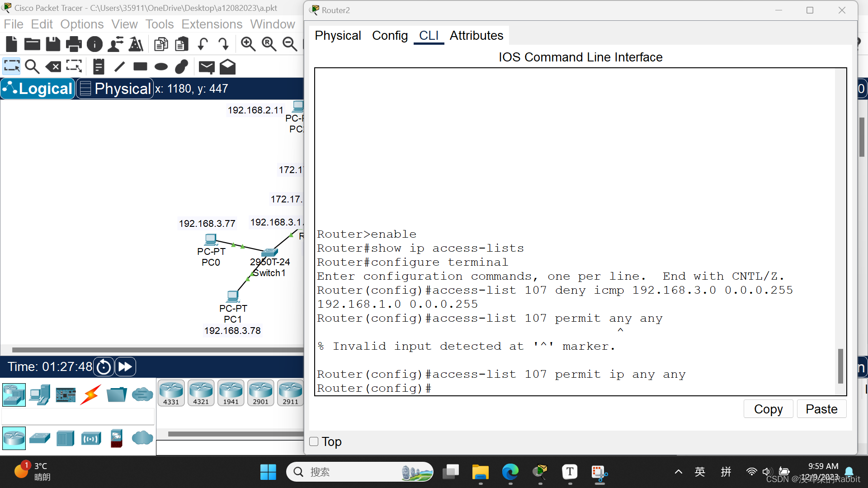Image resolution: width=868 pixels, height=488 pixels.
Task: Open the Extensions menu
Action: click(x=212, y=24)
